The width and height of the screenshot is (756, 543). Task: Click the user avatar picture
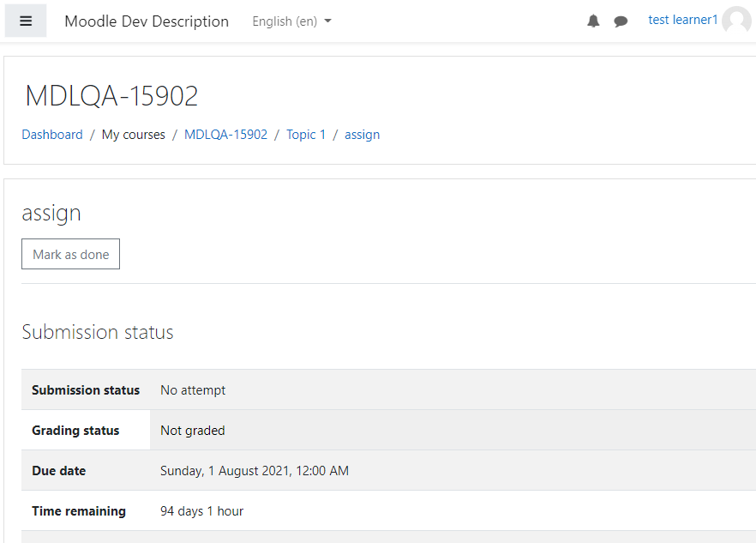coord(736,21)
